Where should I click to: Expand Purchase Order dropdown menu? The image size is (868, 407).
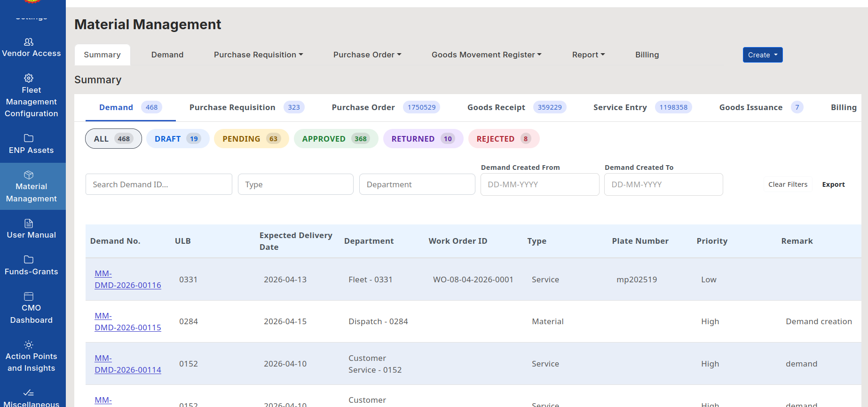pos(367,55)
